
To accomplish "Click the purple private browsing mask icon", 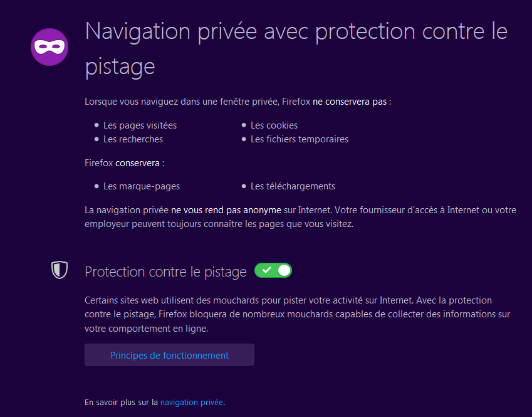I will click(x=50, y=47).
